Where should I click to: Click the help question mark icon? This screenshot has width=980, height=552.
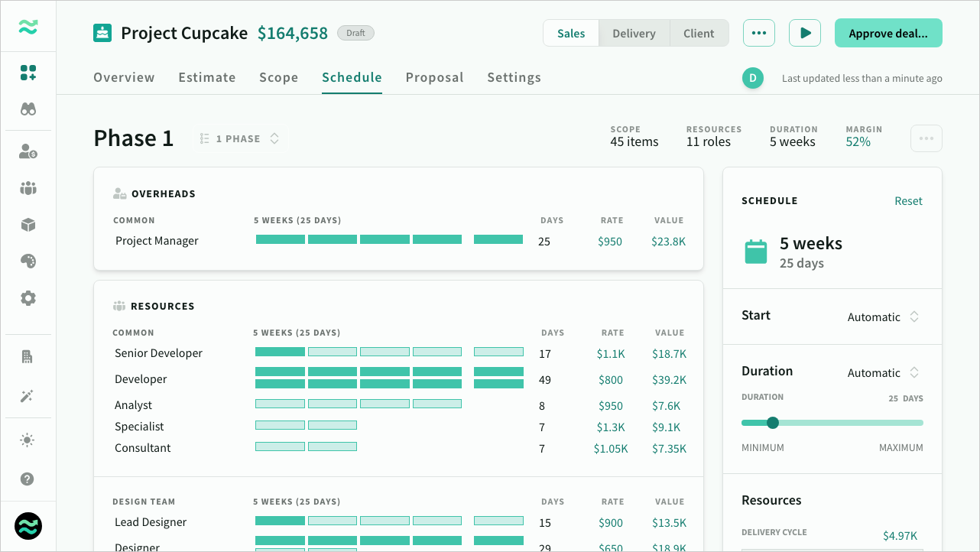point(28,479)
